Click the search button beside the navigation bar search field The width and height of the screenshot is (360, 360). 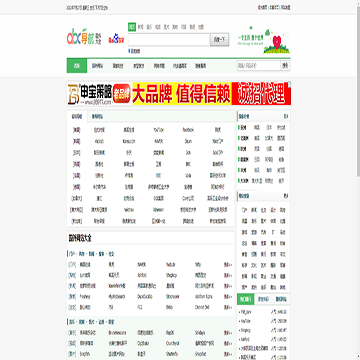(x=285, y=66)
